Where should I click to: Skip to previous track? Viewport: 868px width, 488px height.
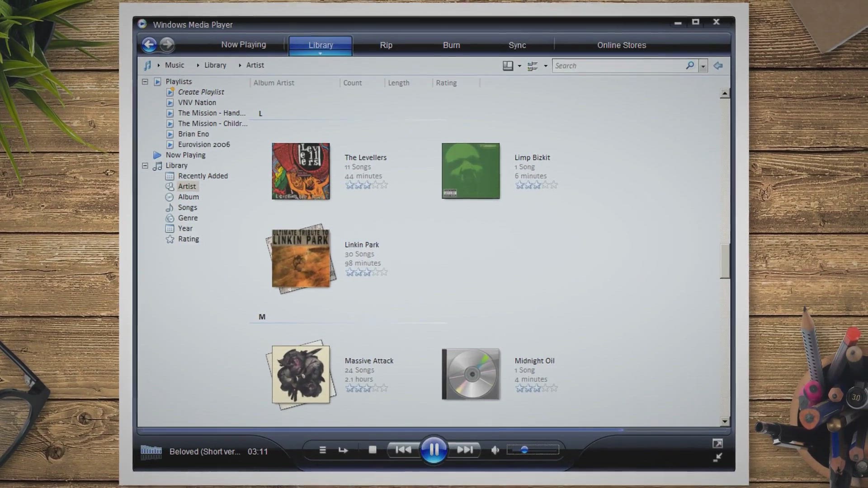tap(403, 450)
